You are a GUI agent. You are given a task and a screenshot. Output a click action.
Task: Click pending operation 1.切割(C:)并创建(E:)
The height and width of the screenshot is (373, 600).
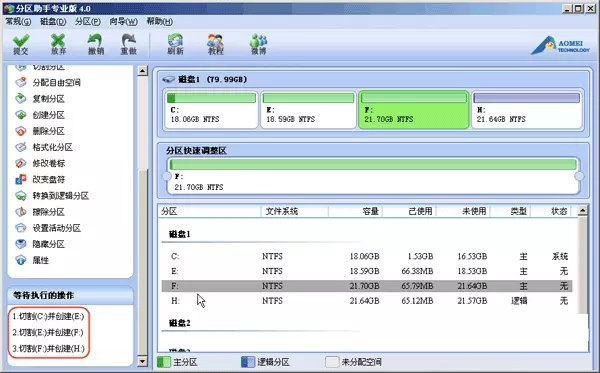(x=48, y=316)
